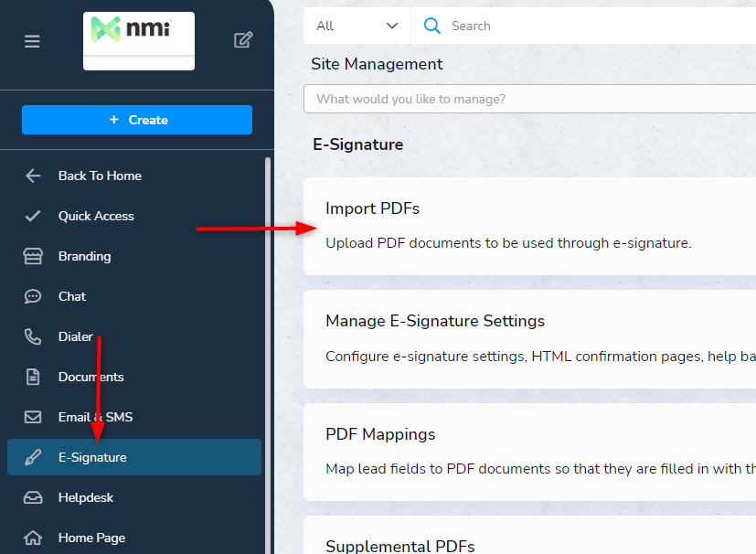Open Home Page section
The image size is (756, 554).
point(91,538)
